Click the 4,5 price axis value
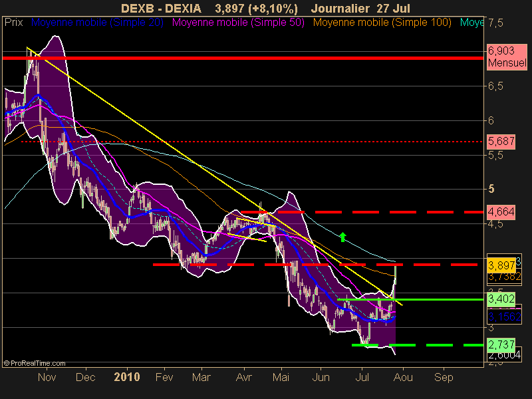The image size is (532, 399). (x=495, y=224)
